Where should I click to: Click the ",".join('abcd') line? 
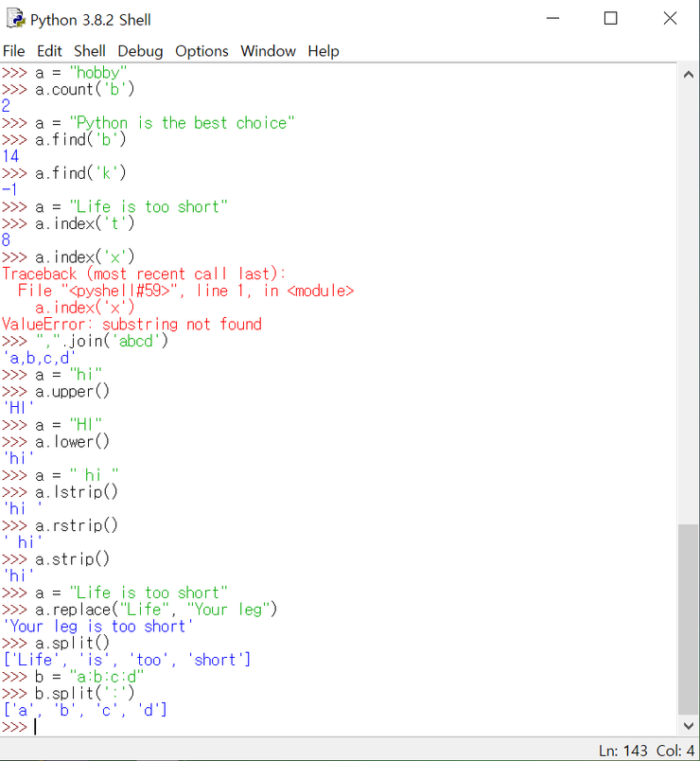[85, 341]
